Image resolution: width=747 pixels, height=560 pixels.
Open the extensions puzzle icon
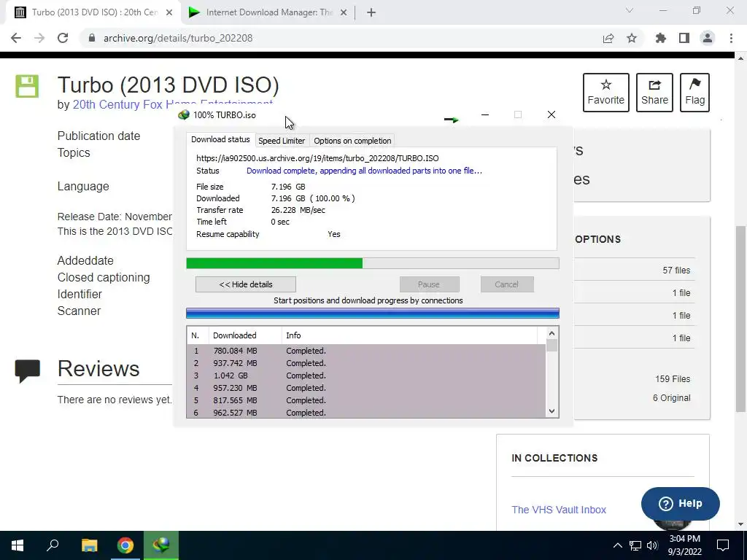[x=661, y=38]
